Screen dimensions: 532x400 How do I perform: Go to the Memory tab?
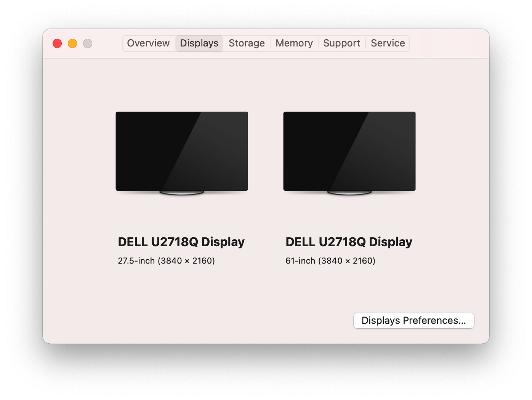pos(294,43)
